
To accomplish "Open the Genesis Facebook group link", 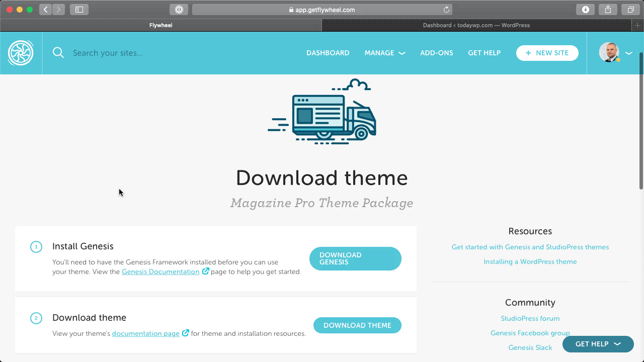I will coord(530,333).
